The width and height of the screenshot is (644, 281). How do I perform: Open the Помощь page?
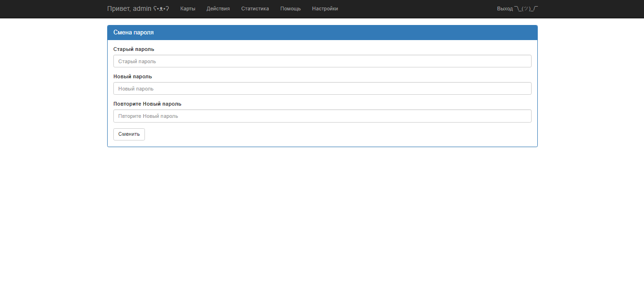290,8
